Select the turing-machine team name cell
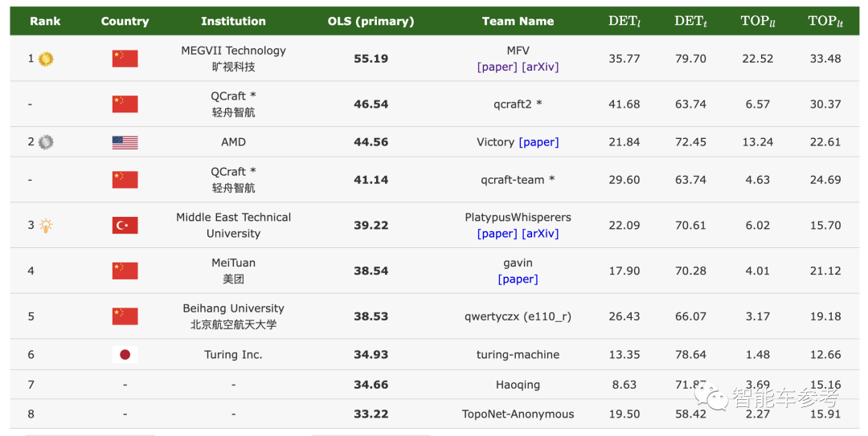Image resolution: width=868 pixels, height=436 pixels. [518, 355]
